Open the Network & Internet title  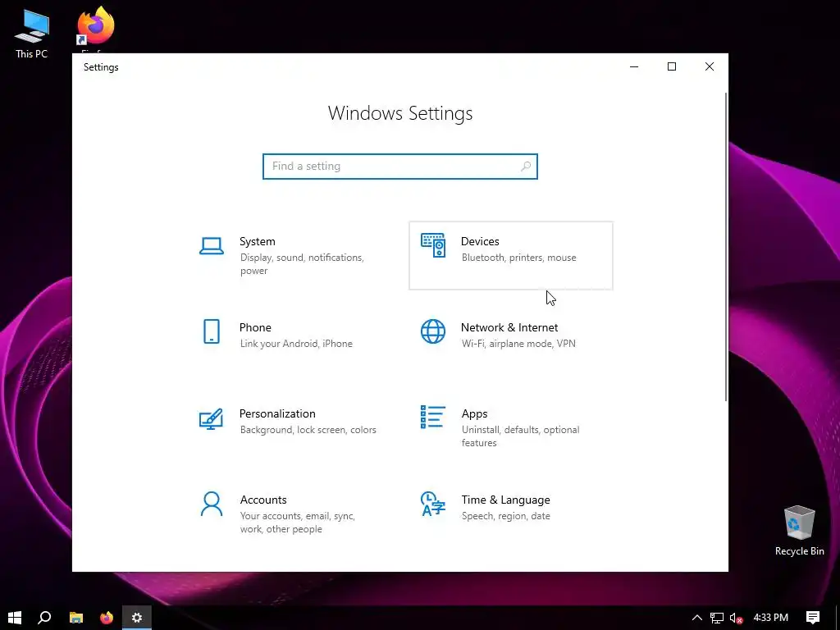coord(509,327)
